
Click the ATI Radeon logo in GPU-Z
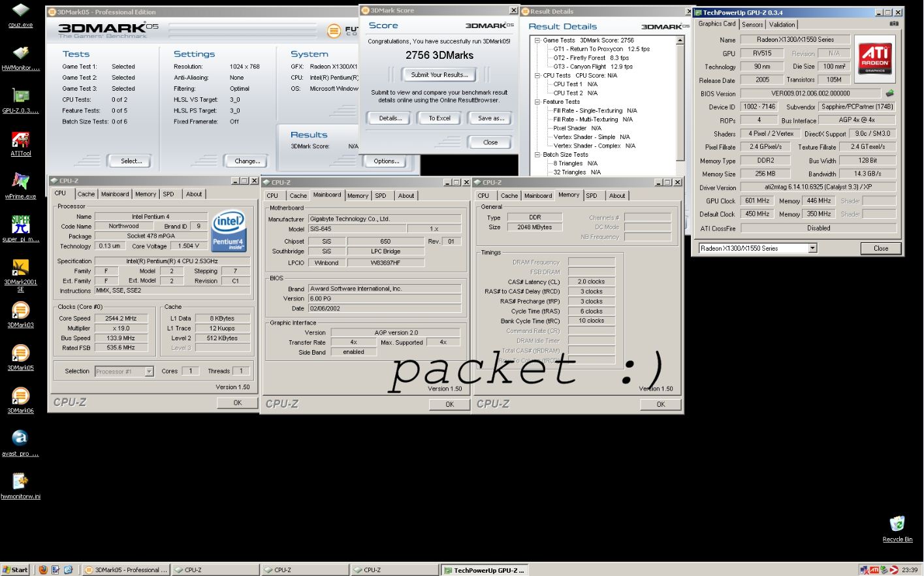(x=874, y=58)
